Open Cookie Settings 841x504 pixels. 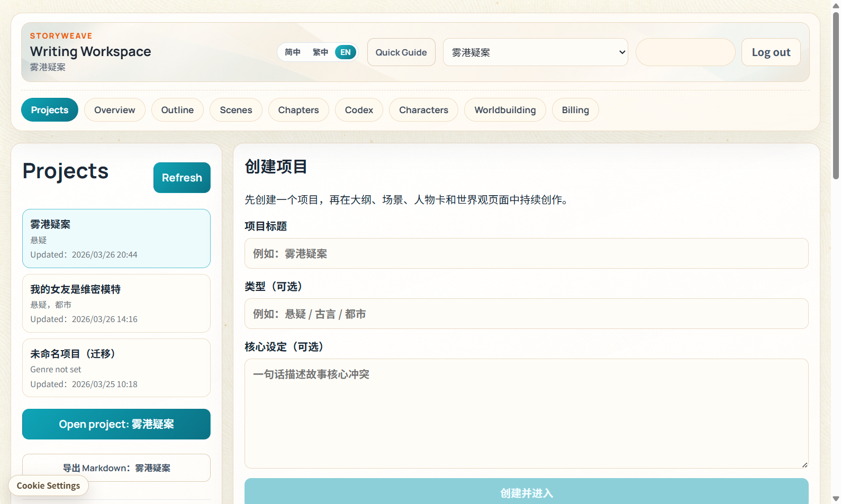point(48,485)
